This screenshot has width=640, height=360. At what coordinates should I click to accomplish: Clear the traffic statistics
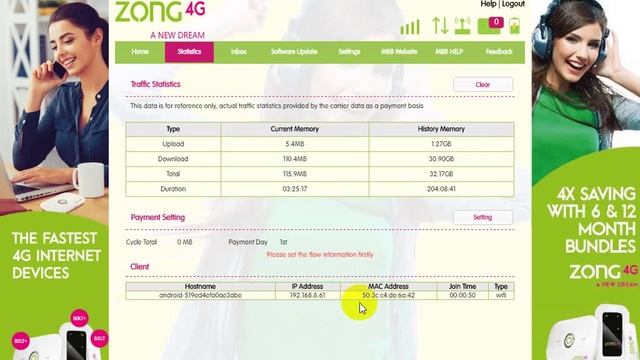point(483,84)
